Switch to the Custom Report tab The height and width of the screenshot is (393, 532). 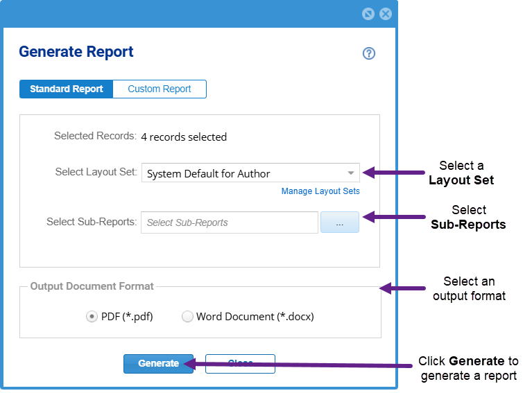(160, 89)
